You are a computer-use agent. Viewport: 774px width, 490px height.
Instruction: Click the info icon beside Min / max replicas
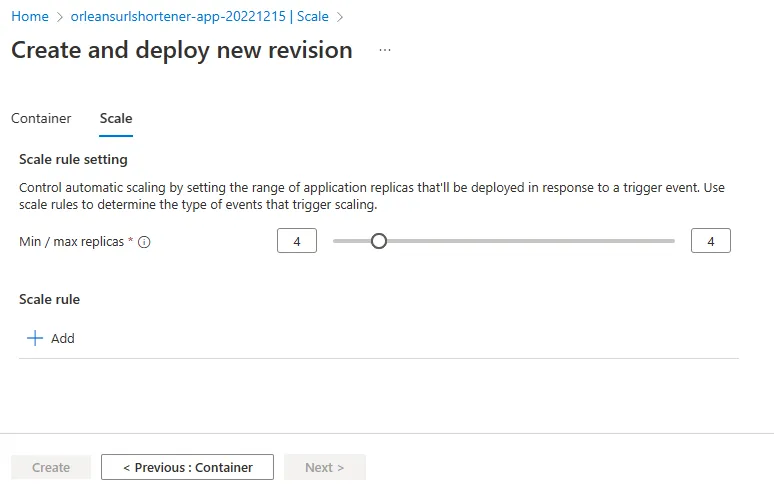[144, 242]
